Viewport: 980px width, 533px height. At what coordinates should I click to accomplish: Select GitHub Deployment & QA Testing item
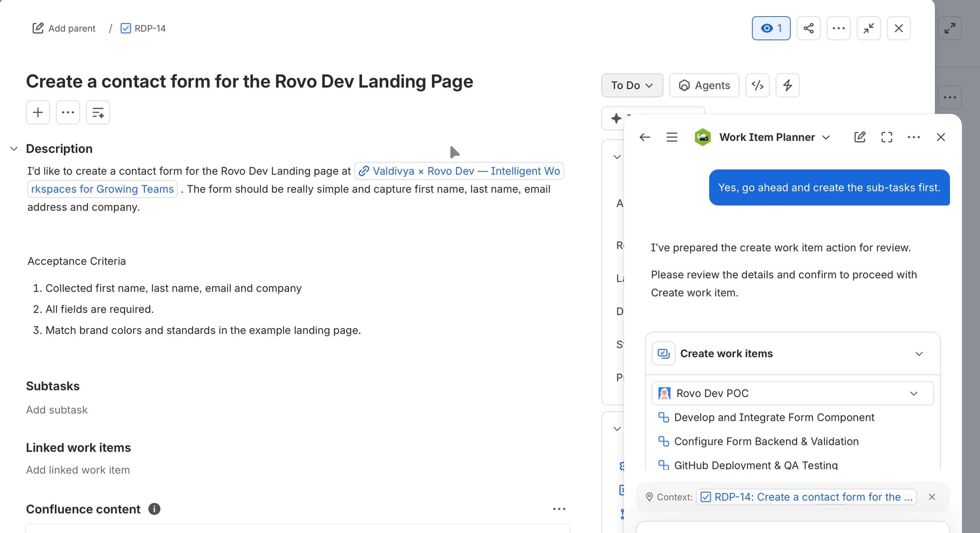tap(748, 465)
